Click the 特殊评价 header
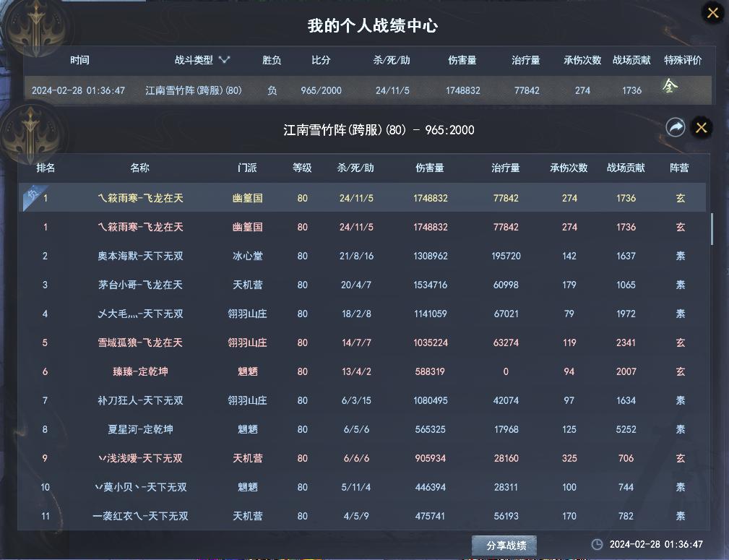 click(x=683, y=60)
